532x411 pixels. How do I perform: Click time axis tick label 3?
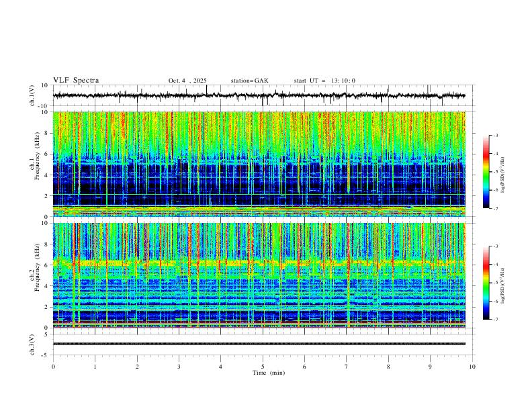point(179,367)
